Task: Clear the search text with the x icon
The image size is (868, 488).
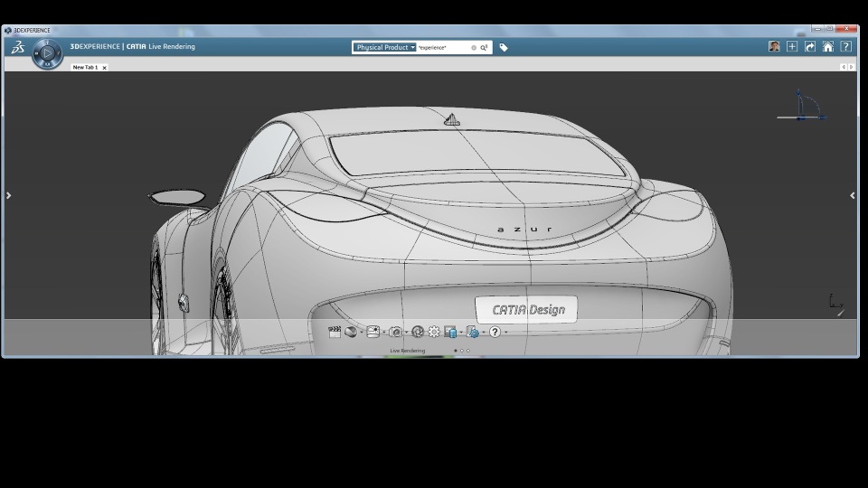Action: pyautogui.click(x=474, y=48)
